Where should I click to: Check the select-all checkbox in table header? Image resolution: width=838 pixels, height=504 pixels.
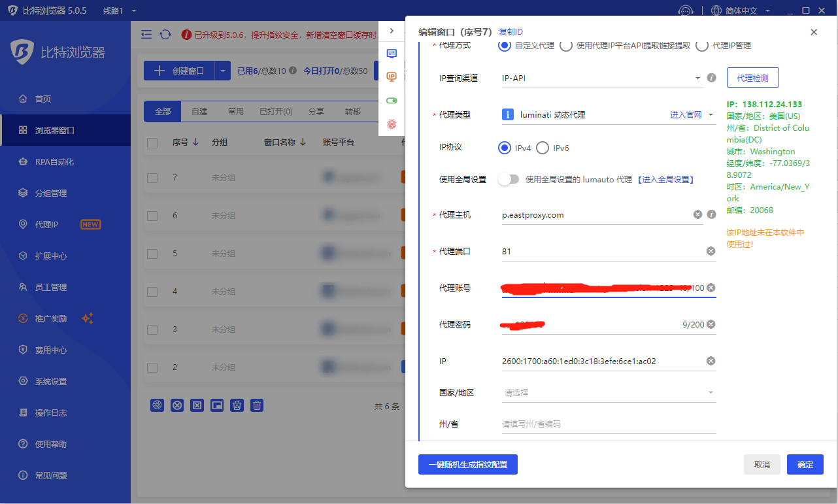pos(152,143)
